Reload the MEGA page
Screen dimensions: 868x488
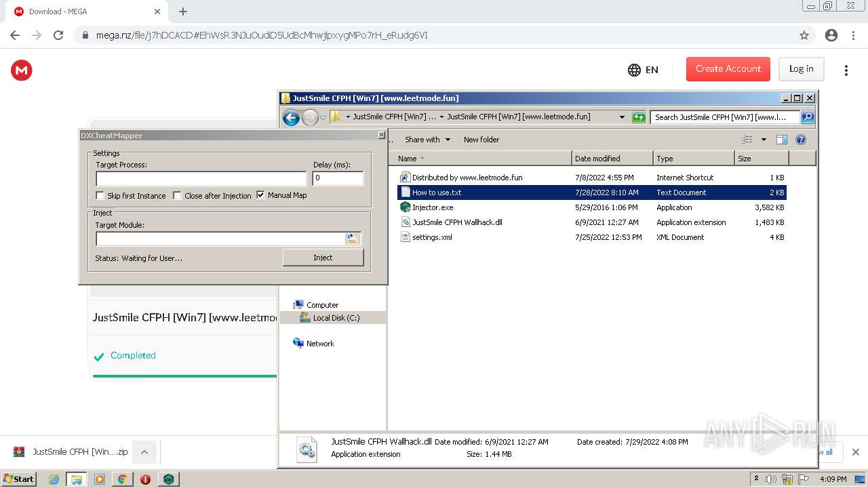[58, 35]
